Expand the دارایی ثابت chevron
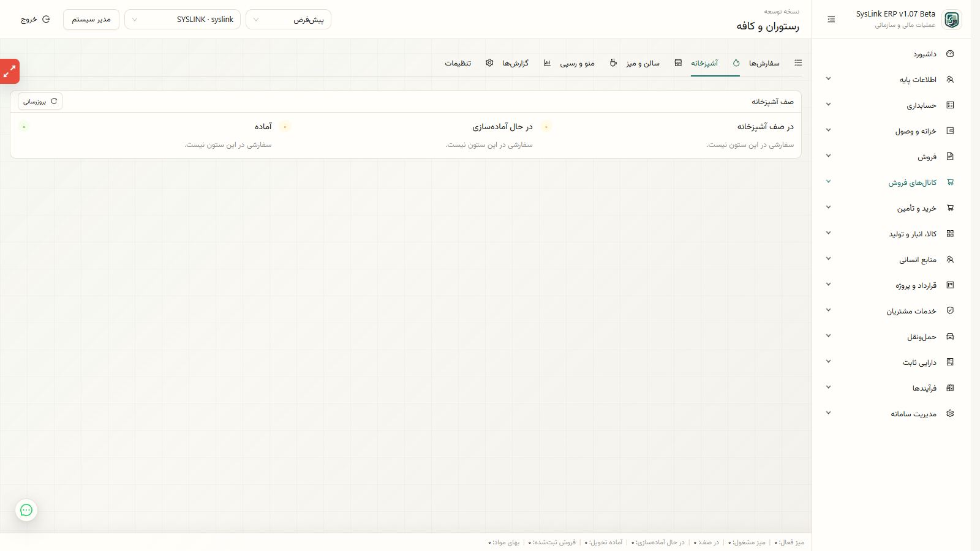The image size is (980, 551). 828,362
